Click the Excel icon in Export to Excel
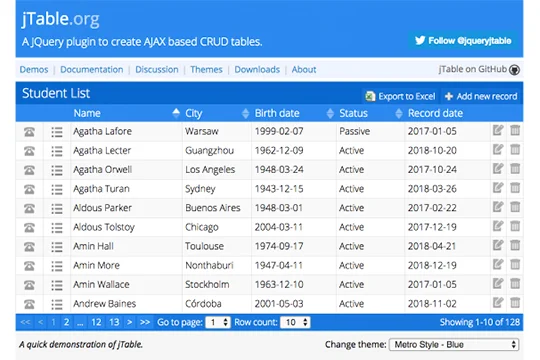Screen dimensions: 540x360 (370, 96)
